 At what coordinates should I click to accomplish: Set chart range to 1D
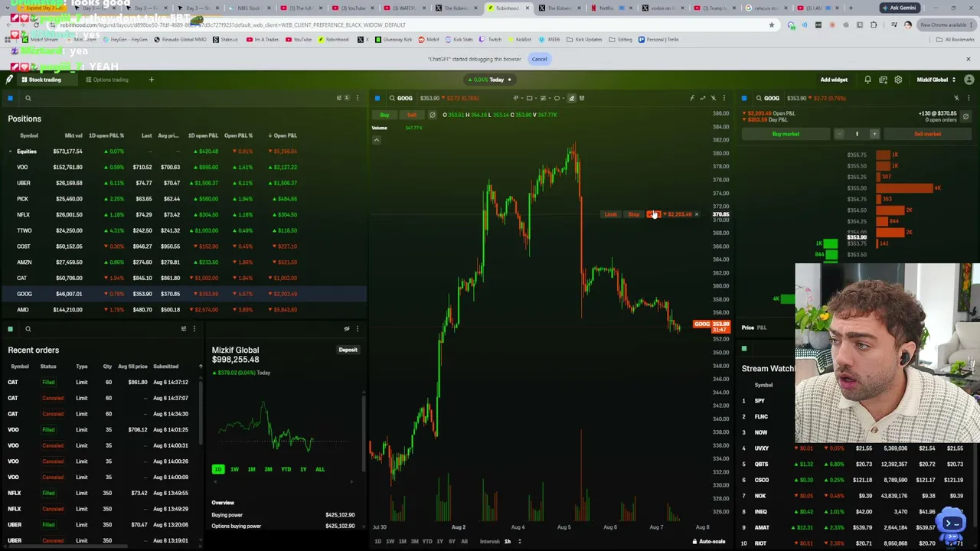(377, 542)
